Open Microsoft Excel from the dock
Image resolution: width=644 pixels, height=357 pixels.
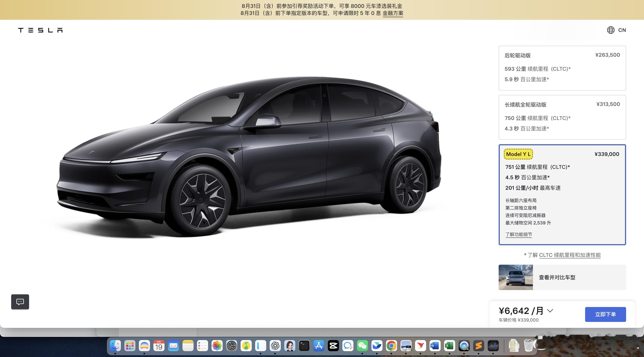449,346
